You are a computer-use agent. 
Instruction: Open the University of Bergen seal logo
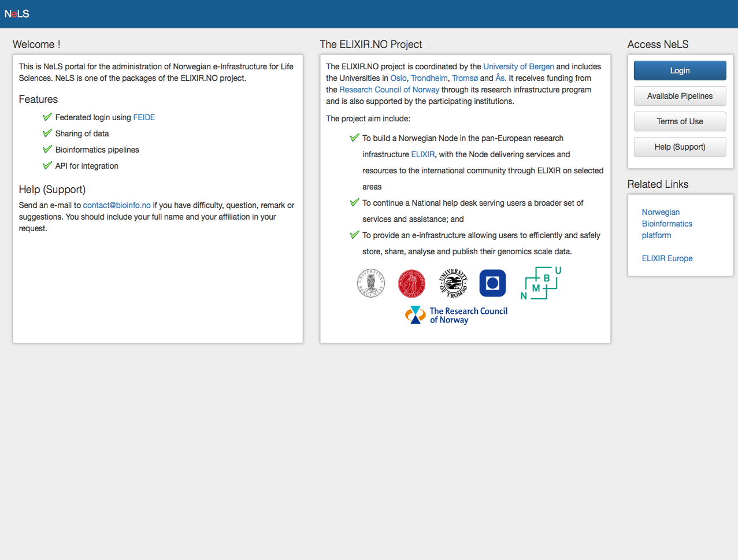[371, 283]
